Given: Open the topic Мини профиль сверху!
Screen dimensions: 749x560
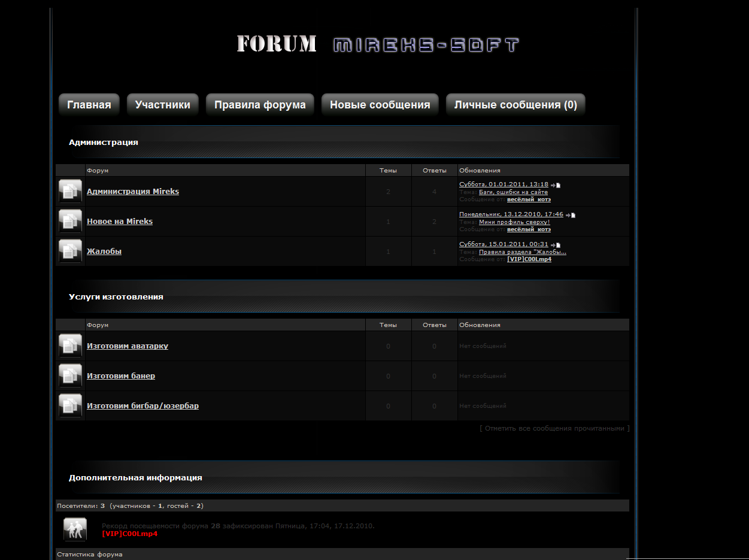Looking at the screenshot, I should tap(514, 222).
